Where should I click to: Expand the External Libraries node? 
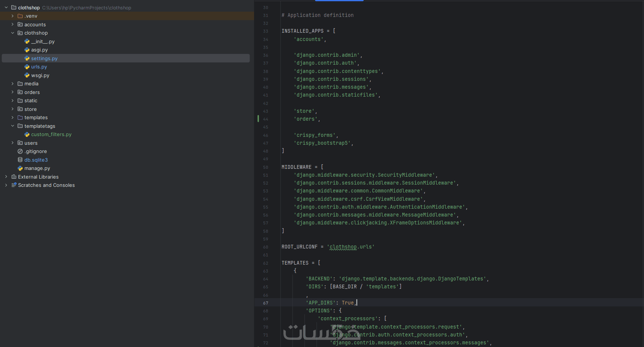[x=6, y=177]
